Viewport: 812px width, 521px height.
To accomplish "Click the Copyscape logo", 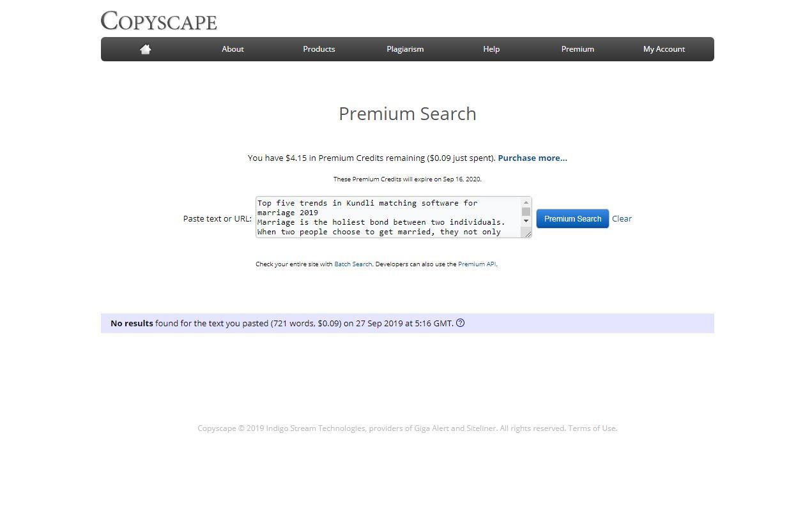I will coord(159,20).
